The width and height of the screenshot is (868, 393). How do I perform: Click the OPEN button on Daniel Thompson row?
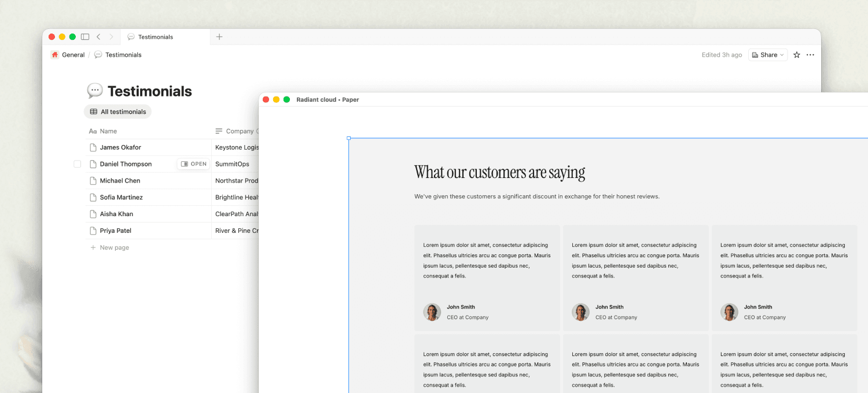coord(193,164)
